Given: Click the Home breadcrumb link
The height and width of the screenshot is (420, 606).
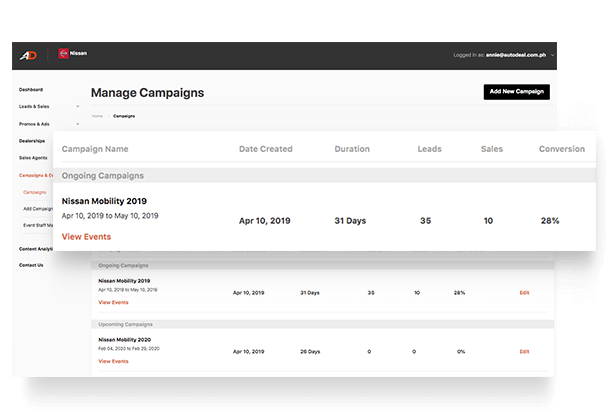Looking at the screenshot, I should (x=97, y=116).
